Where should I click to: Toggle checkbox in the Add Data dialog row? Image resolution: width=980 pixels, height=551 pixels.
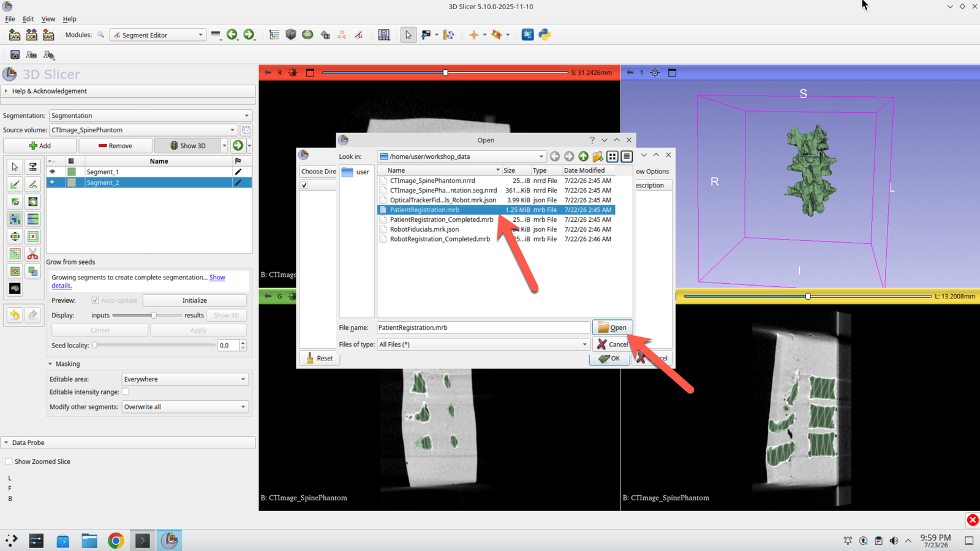[x=304, y=185]
